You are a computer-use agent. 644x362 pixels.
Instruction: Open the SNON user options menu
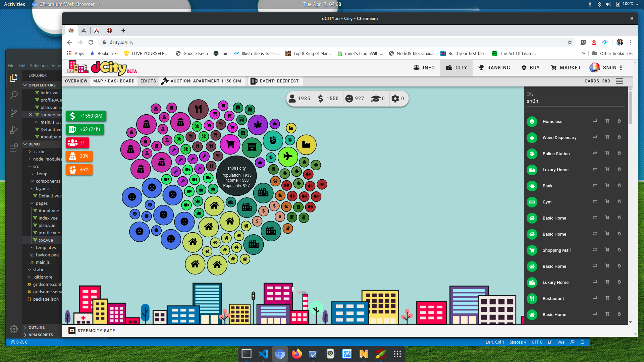[621, 68]
